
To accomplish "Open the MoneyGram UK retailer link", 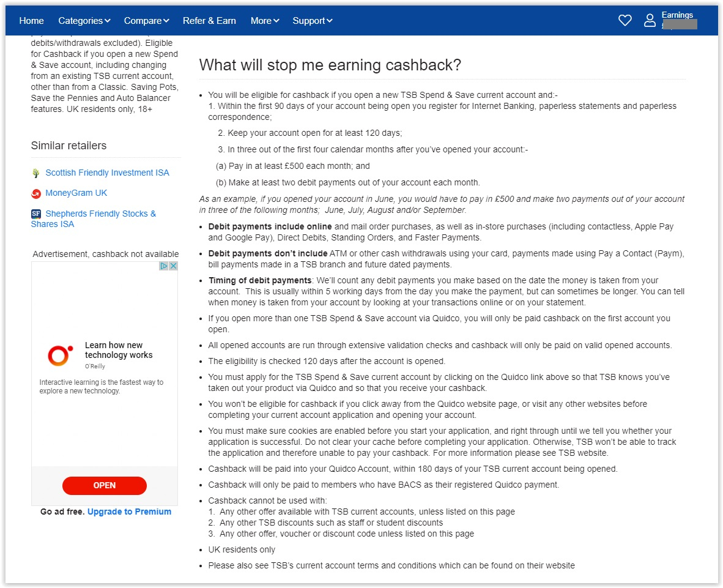I will (x=76, y=193).
